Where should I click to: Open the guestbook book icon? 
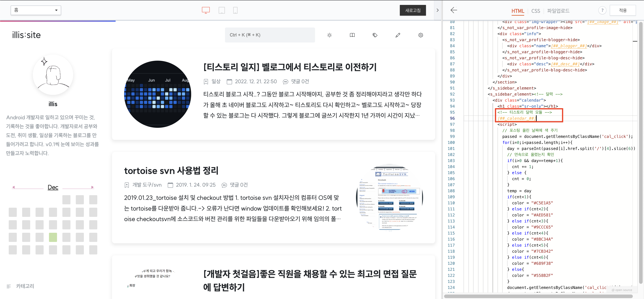pyautogui.click(x=352, y=35)
